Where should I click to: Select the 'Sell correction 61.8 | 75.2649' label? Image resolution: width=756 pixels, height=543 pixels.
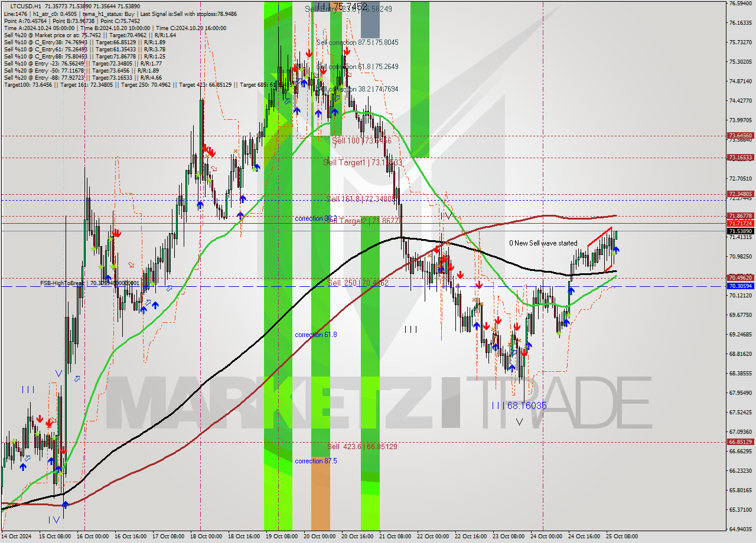pos(357,67)
